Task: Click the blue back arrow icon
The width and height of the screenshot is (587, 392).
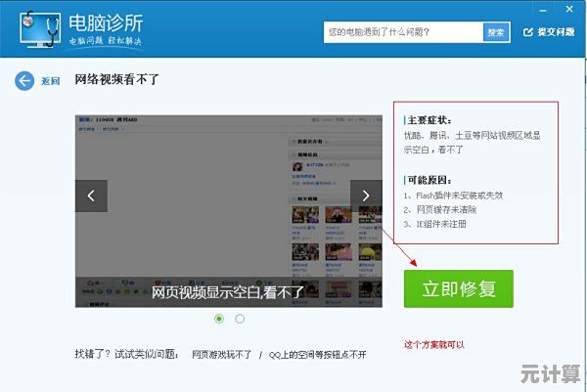Action: coord(24,80)
